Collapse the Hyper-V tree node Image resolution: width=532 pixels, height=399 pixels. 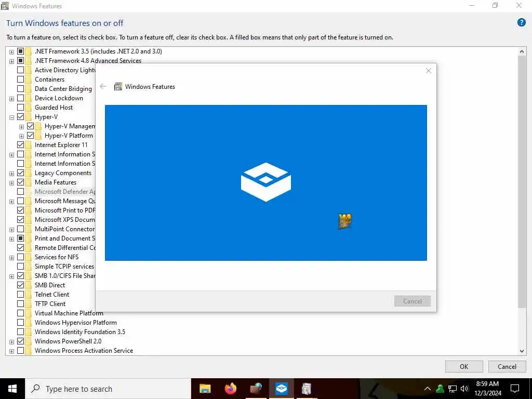click(11, 117)
